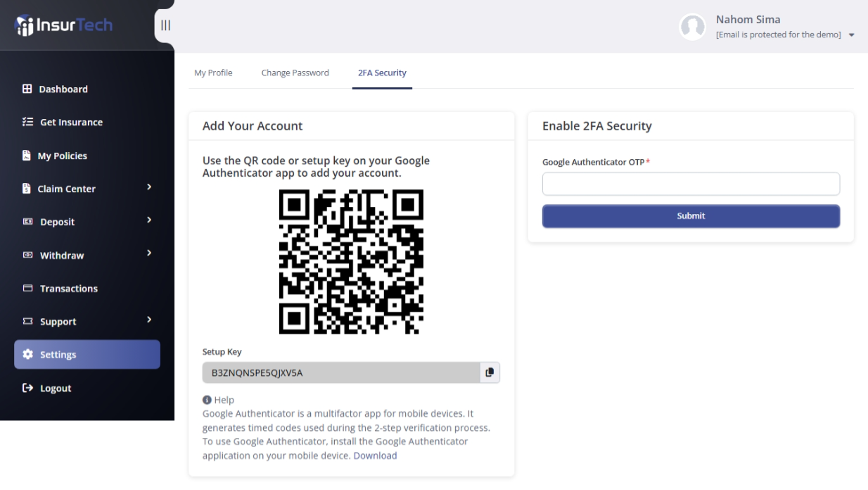
Task: Expand the Claim Center submenu
Action: (148, 187)
